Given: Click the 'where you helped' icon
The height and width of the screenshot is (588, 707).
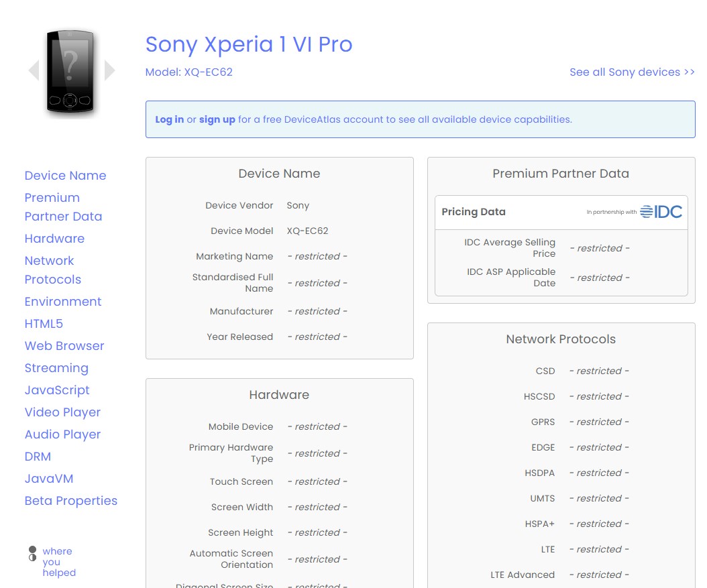Looking at the screenshot, I should click(x=32, y=554).
